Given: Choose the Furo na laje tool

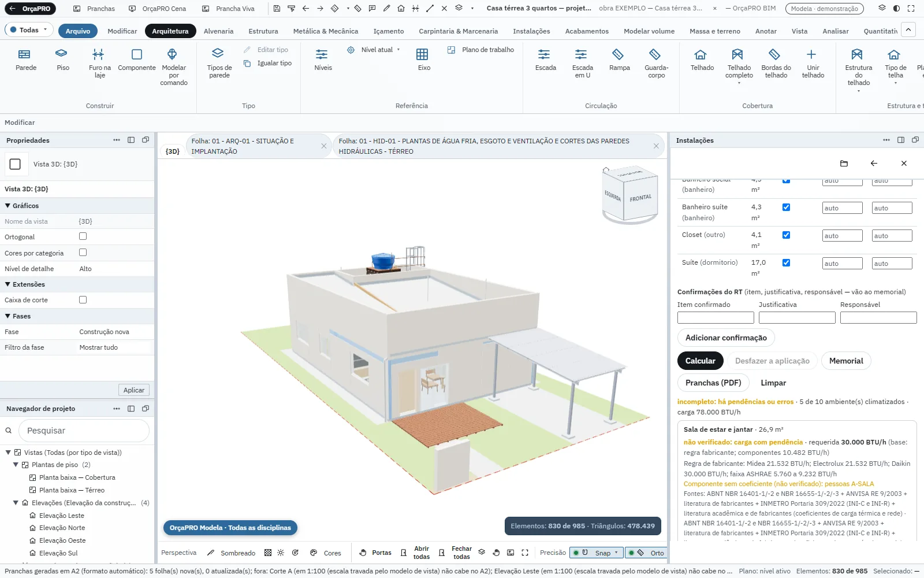Looking at the screenshot, I should click(x=99, y=64).
